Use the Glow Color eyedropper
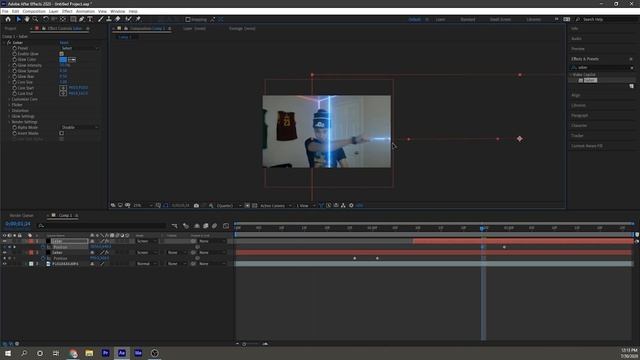640x360 pixels. pyautogui.click(x=72, y=60)
